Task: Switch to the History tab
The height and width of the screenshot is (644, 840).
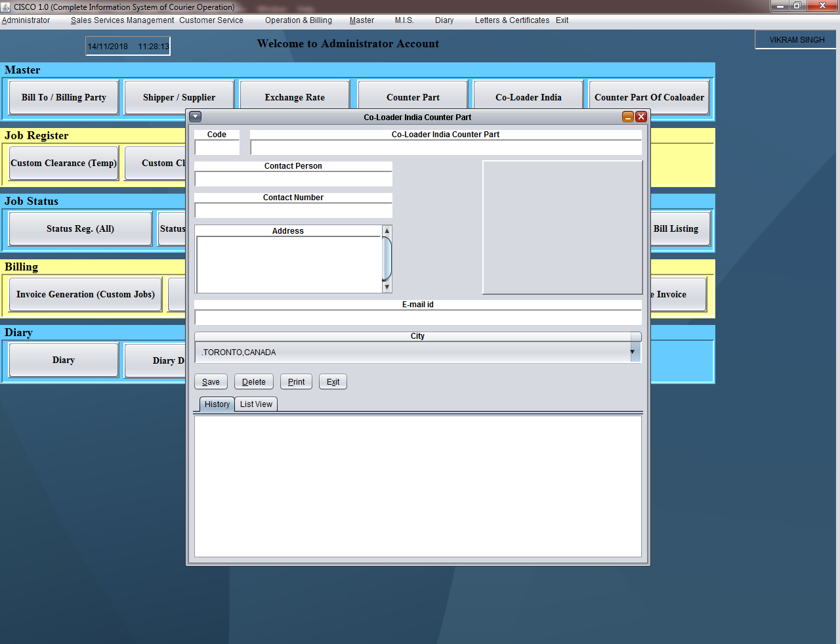Action: (217, 404)
